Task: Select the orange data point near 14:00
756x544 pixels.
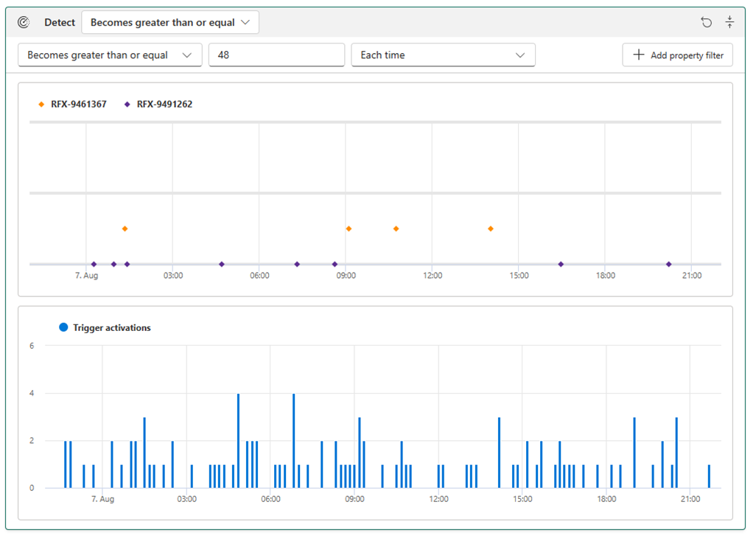Action: [x=490, y=229]
